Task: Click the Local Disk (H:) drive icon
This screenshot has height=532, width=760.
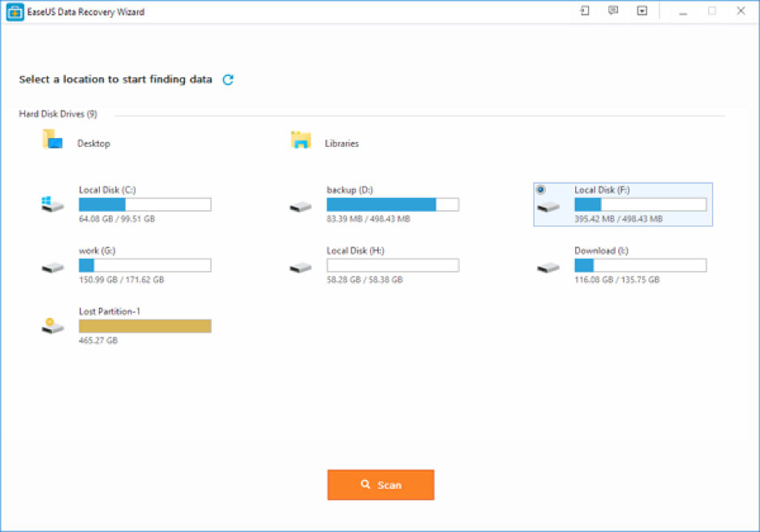Action: (x=300, y=267)
